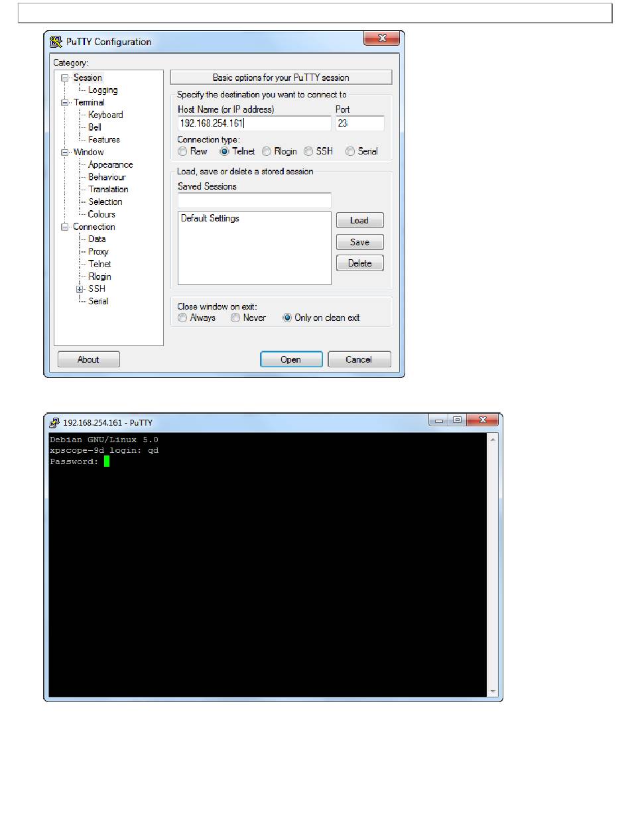630x840 pixels.
Task: Select the SSH connection type
Action: pyautogui.click(x=308, y=151)
